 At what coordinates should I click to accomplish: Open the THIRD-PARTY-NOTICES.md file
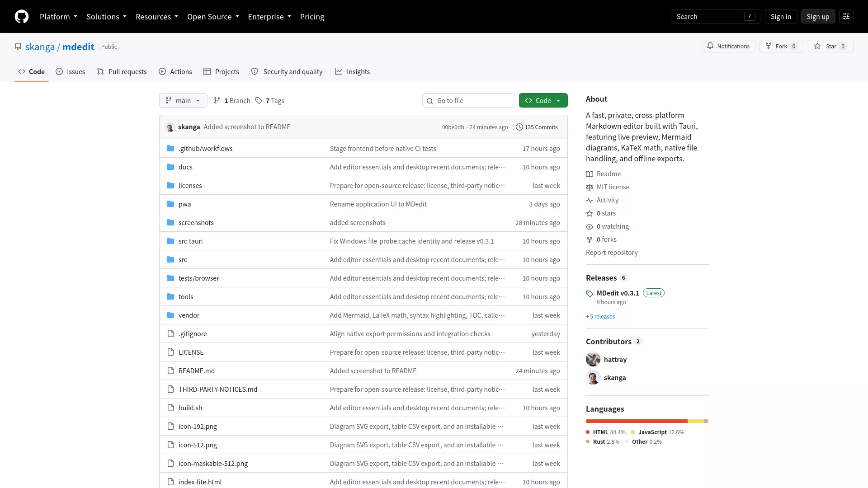218,389
